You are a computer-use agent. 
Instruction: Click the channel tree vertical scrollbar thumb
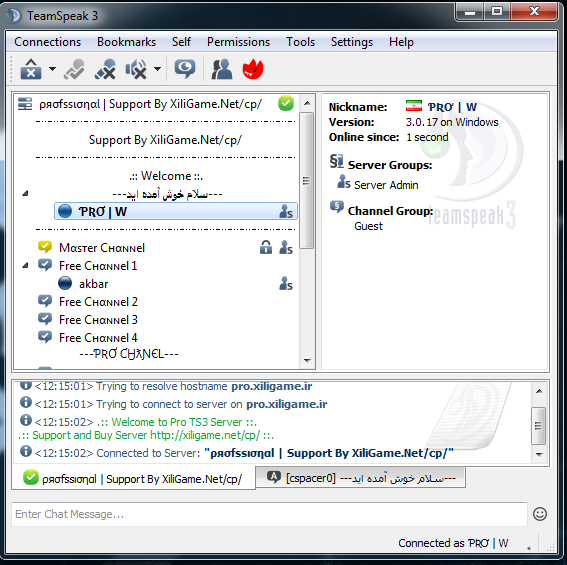[307, 180]
